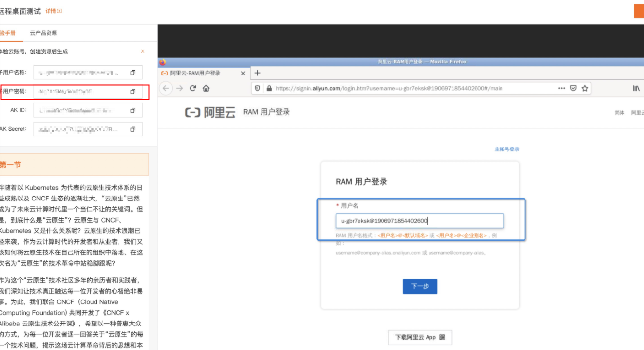Click the 远程桌面测试 page title
The width and height of the screenshot is (644, 350).
pyautogui.click(x=20, y=11)
